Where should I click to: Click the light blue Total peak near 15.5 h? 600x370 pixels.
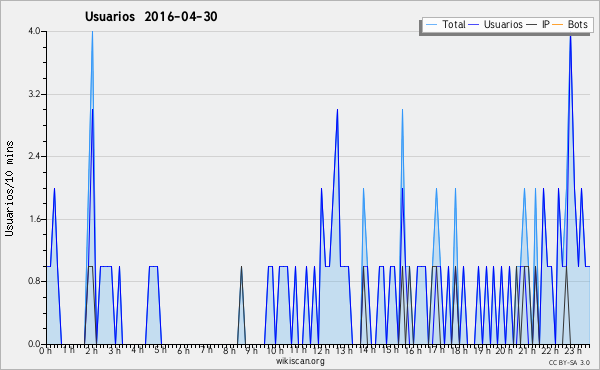[402, 111]
